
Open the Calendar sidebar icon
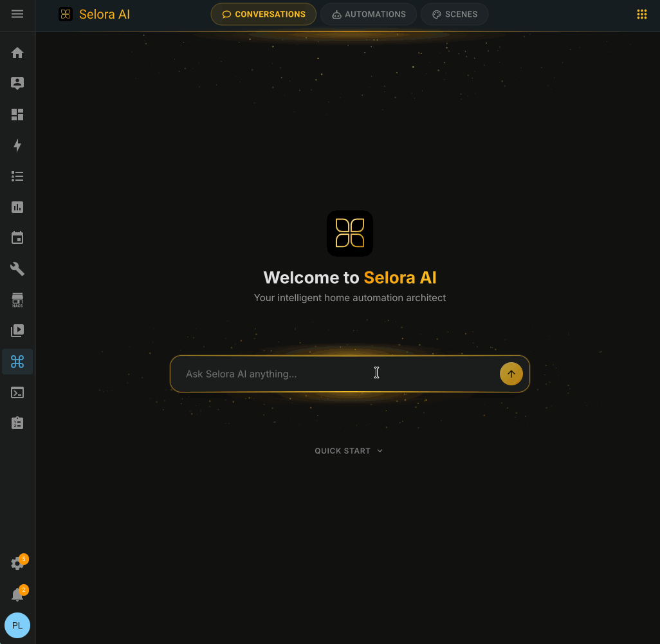pyautogui.click(x=17, y=238)
